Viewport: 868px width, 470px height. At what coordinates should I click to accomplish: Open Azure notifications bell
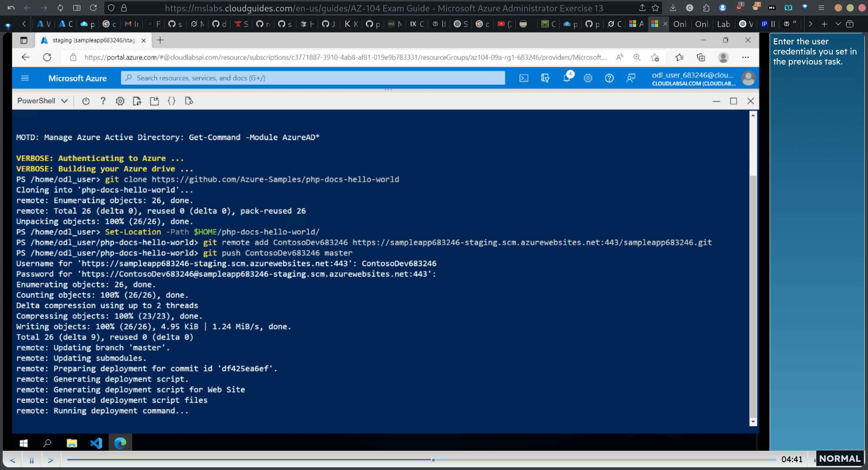(x=567, y=78)
